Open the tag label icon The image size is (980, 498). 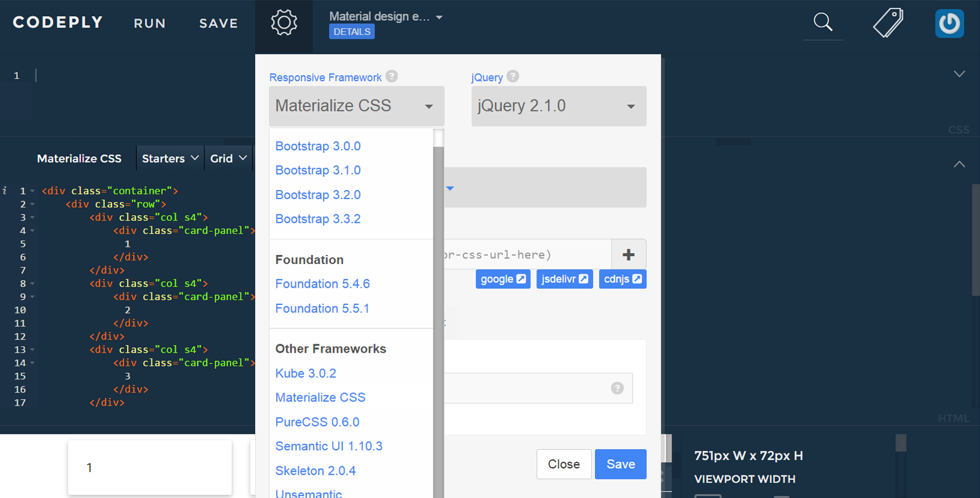pyautogui.click(x=888, y=23)
